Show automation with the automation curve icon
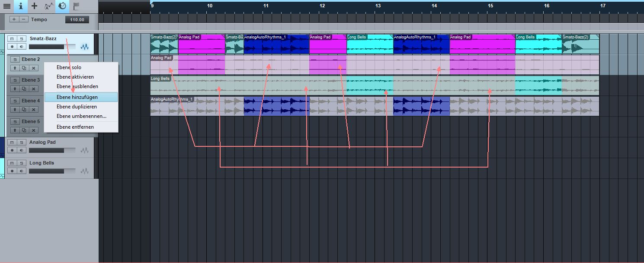The height and width of the screenshot is (263, 644). (48, 6)
